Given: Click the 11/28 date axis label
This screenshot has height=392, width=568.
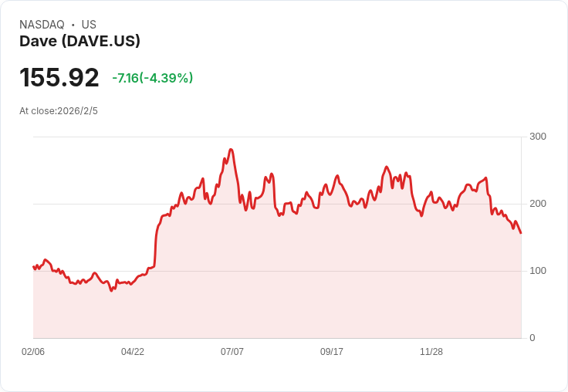Looking at the screenshot, I should coord(431,351).
